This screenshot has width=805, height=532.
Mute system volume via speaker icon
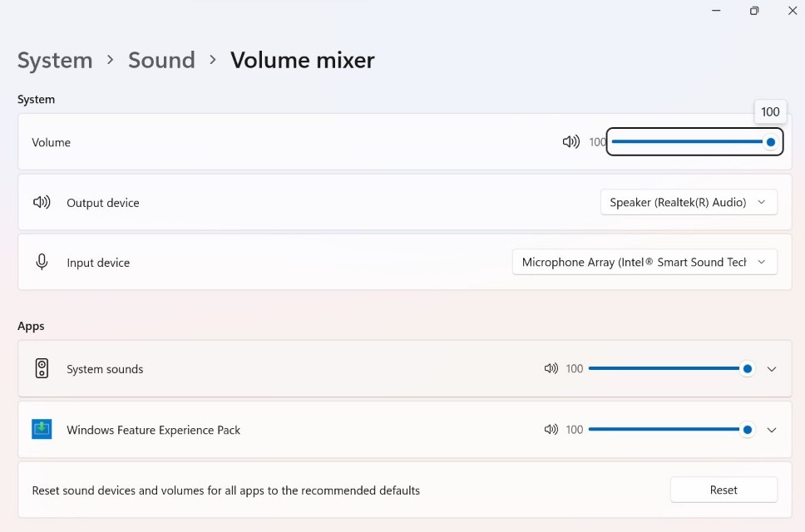[x=570, y=142]
